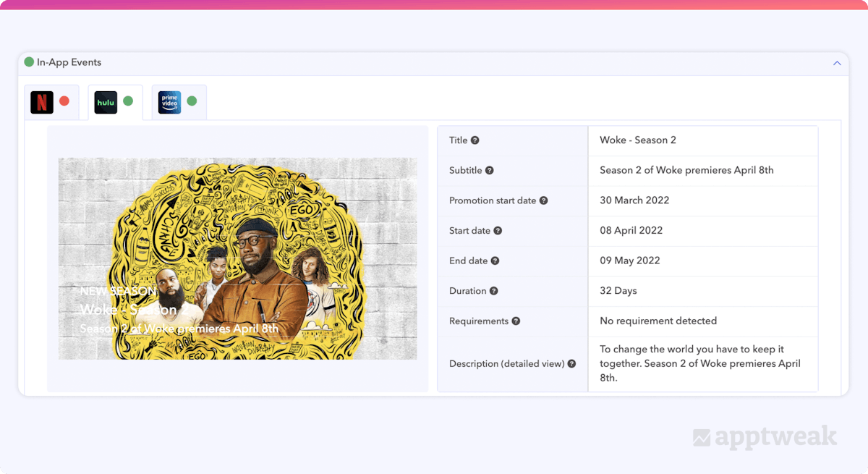868x474 pixels.
Task: Click the 'No requirement detected' value
Action: tap(658, 321)
